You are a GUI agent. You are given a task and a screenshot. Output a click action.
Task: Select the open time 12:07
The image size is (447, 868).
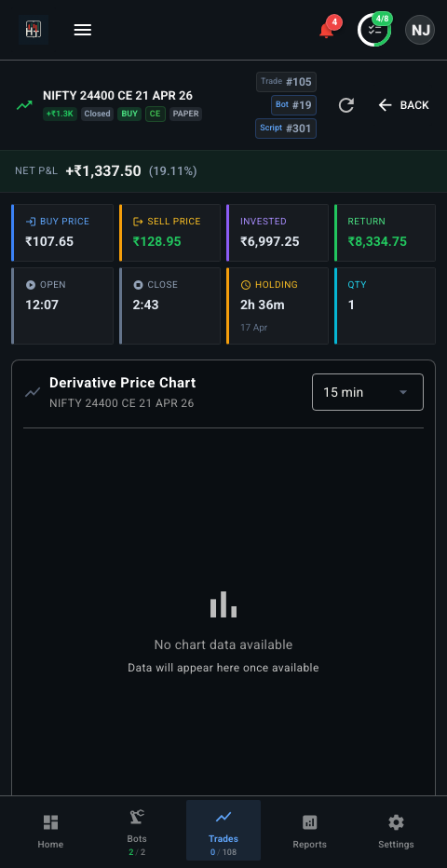point(42,305)
